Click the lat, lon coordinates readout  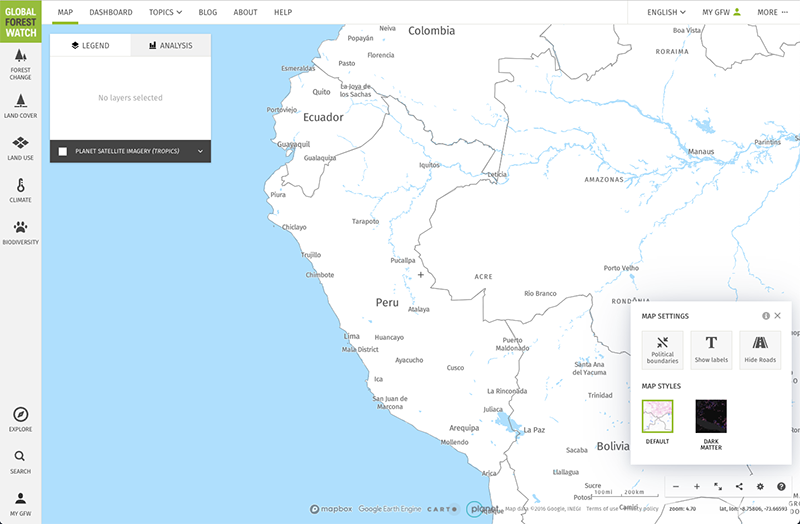pos(753,509)
